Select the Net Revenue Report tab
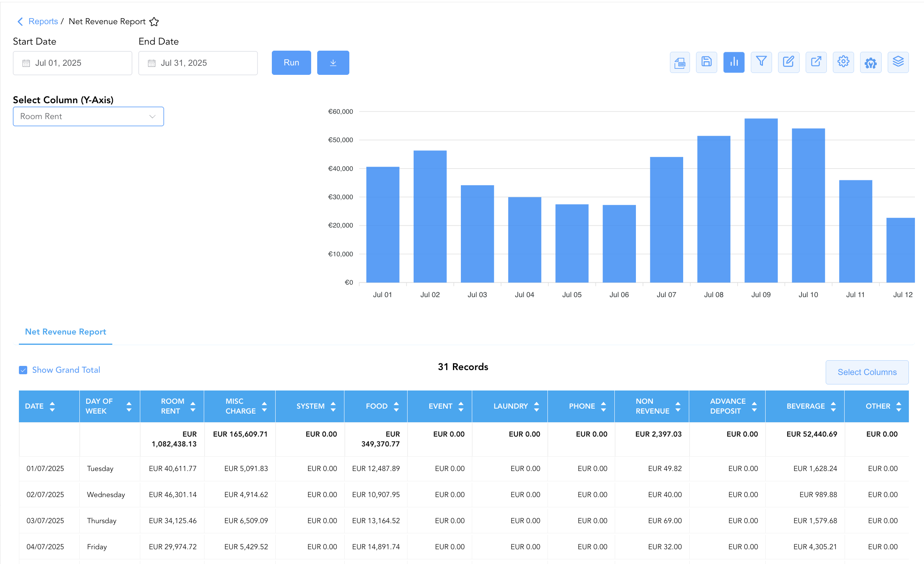Image resolution: width=924 pixels, height=564 pixels. pyautogui.click(x=65, y=332)
